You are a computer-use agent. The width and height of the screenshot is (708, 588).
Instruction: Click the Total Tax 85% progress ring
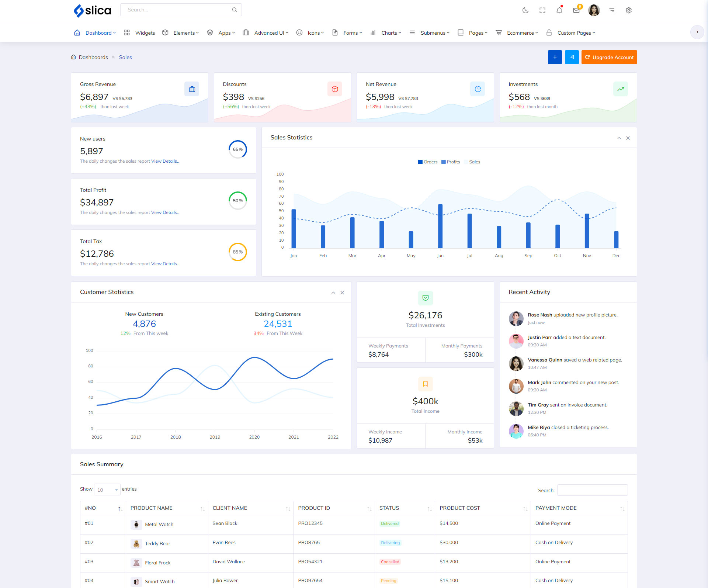coord(238,252)
